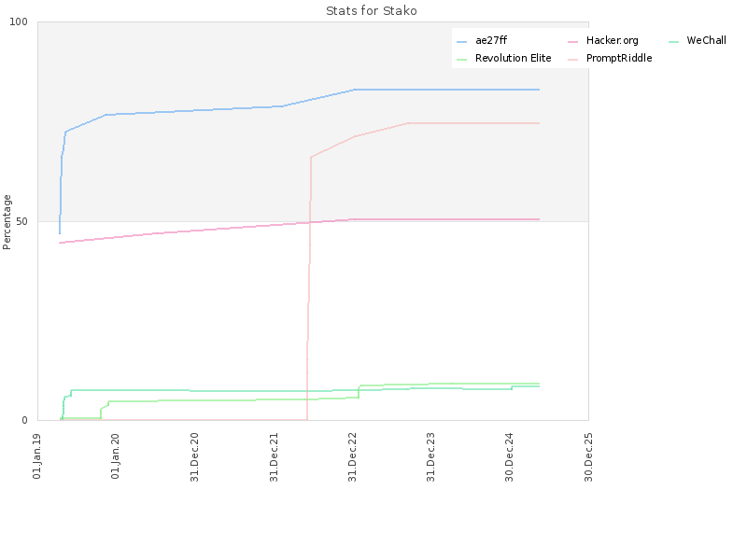
Task: Click the WeChall teal legend swatch
Action: (673, 42)
